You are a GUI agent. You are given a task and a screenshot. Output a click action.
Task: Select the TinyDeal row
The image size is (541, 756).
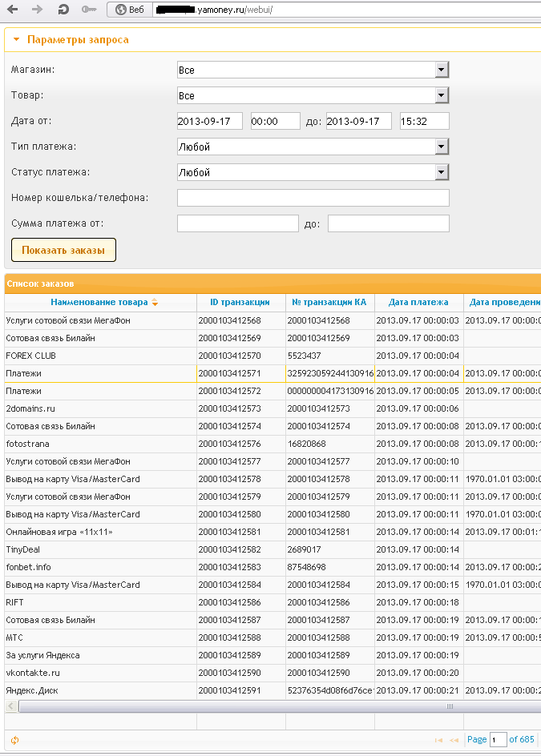(x=273, y=549)
